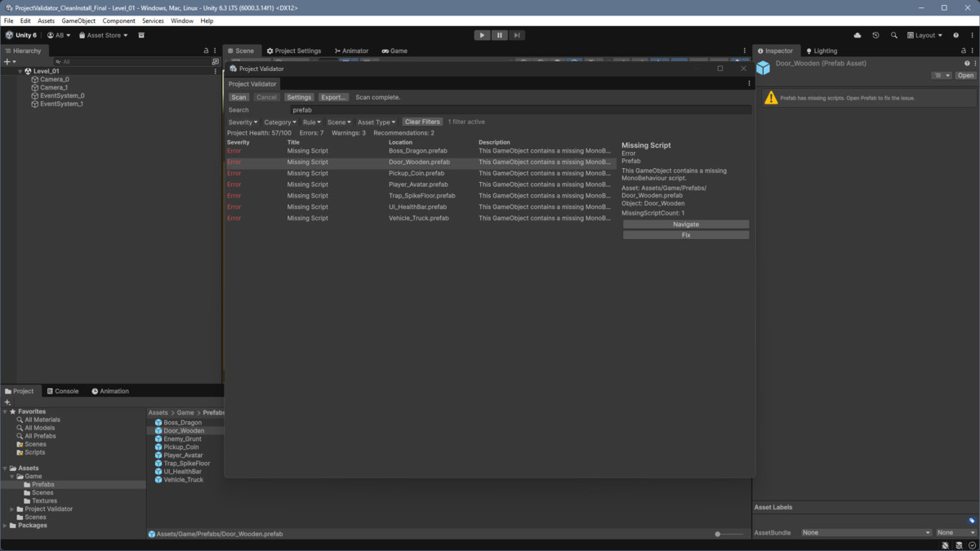Expand the Packages folder
This screenshot has height=551, width=980.
(6, 525)
